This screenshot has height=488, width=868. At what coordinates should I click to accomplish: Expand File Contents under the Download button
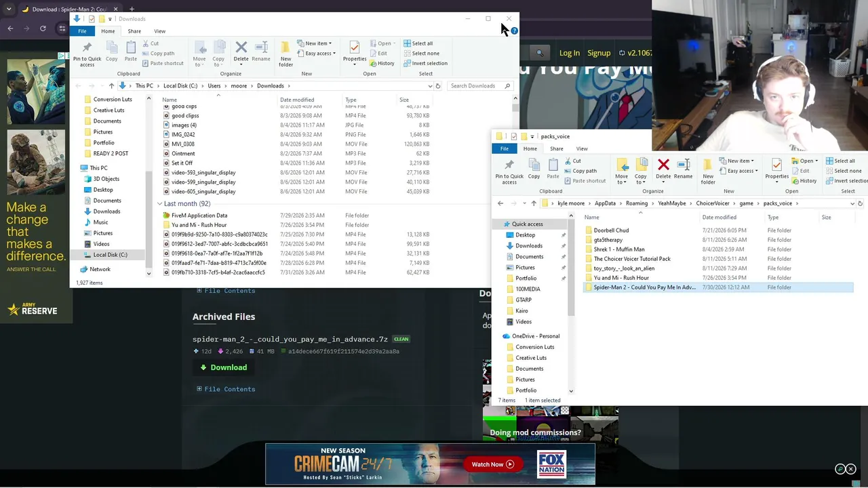tap(226, 389)
